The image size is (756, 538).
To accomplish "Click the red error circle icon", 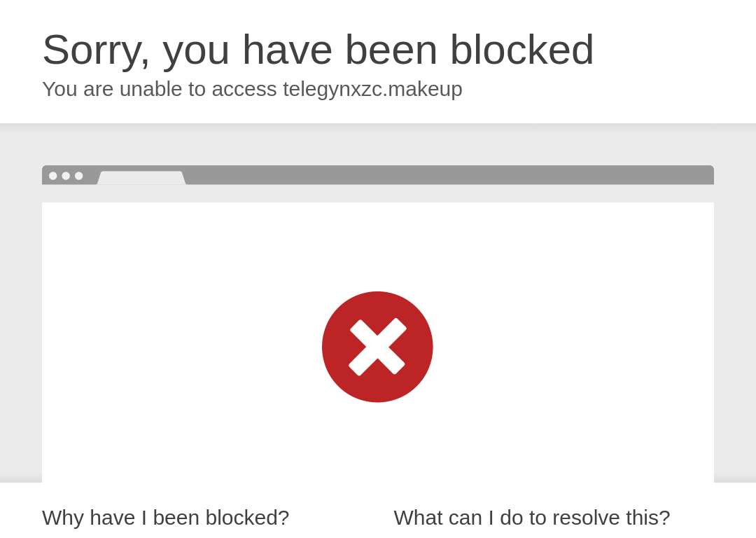I will click(377, 347).
